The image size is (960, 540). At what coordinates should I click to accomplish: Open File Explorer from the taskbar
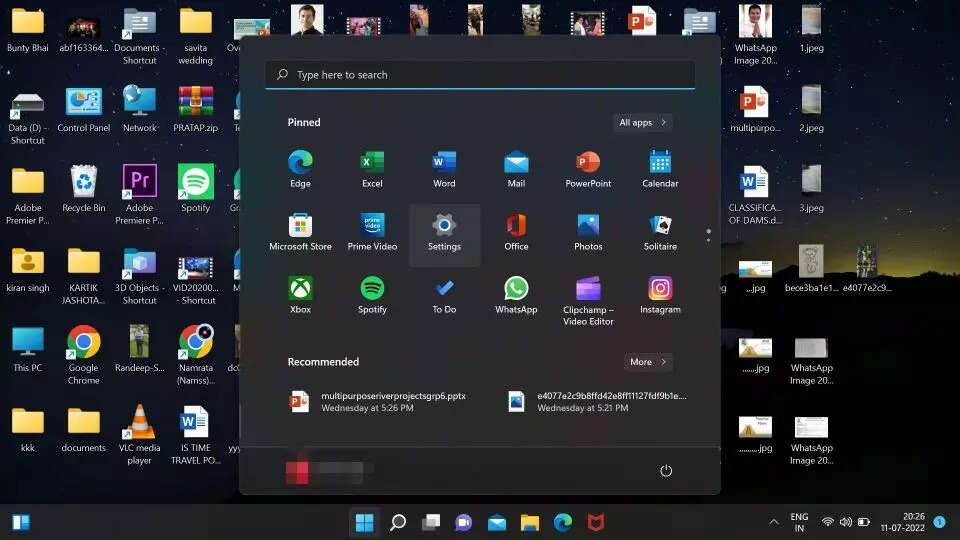[530, 522]
